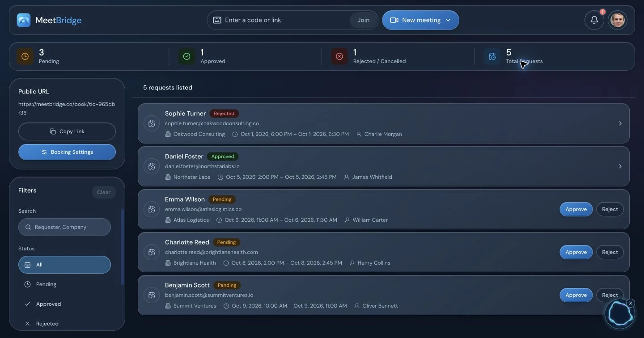Click the MeetBridge logo icon

(24, 20)
